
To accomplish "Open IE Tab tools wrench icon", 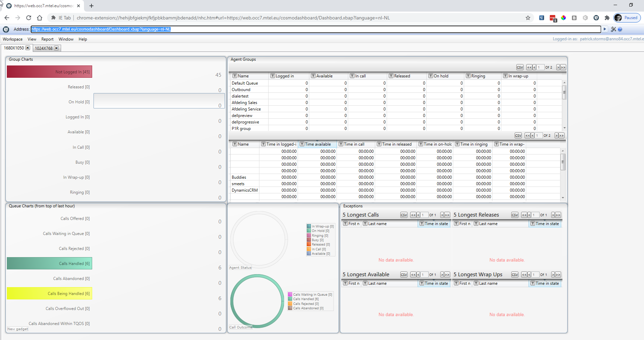I will (x=613, y=29).
